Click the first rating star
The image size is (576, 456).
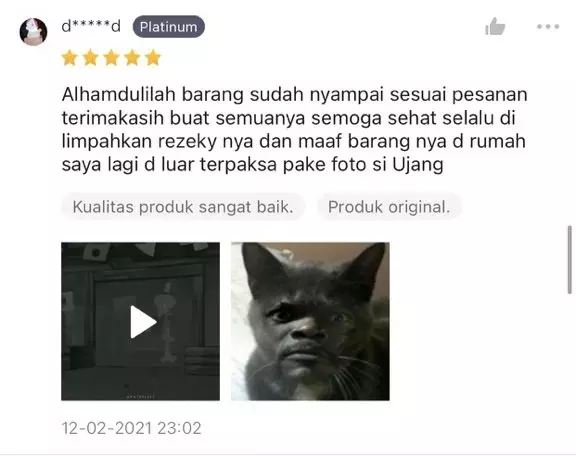tap(70, 58)
